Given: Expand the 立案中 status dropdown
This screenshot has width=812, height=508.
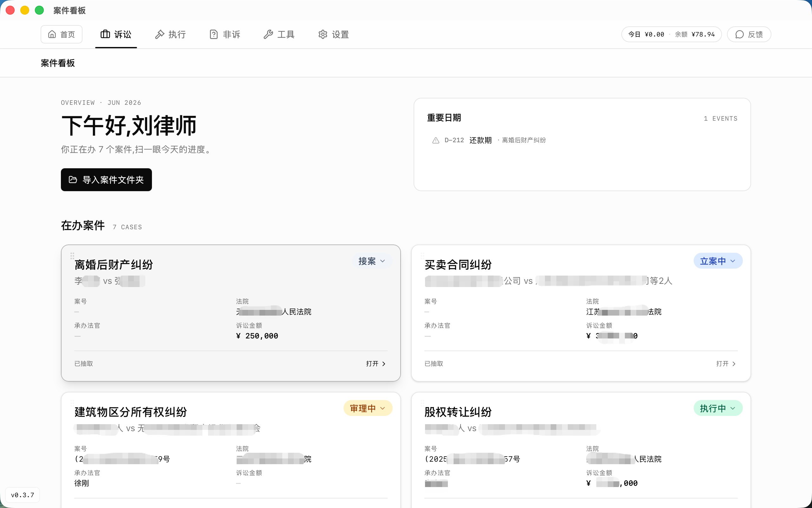Looking at the screenshot, I should (718, 261).
